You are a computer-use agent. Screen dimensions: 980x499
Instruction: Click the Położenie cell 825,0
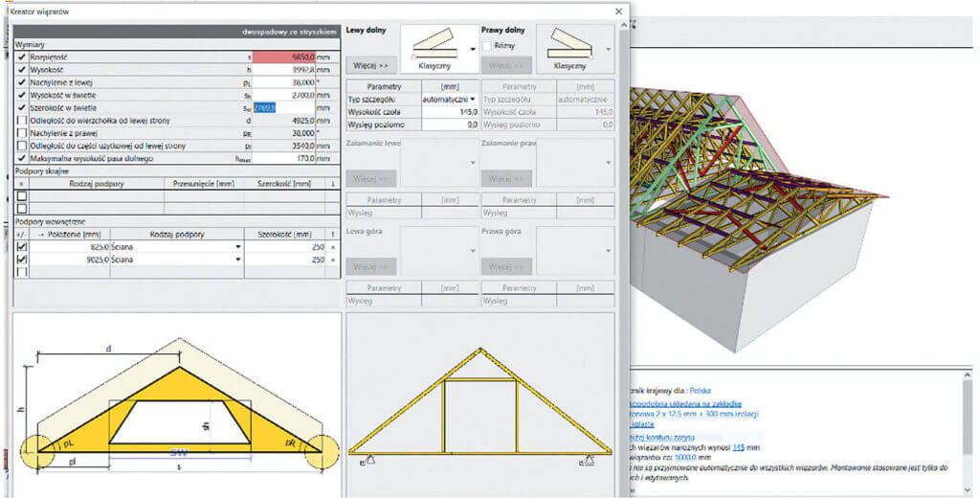(69, 247)
